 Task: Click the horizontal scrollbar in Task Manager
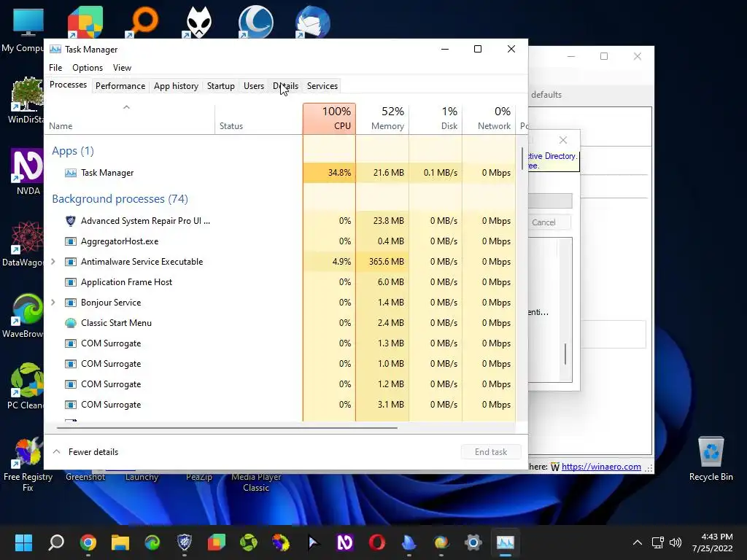[x=227, y=427]
